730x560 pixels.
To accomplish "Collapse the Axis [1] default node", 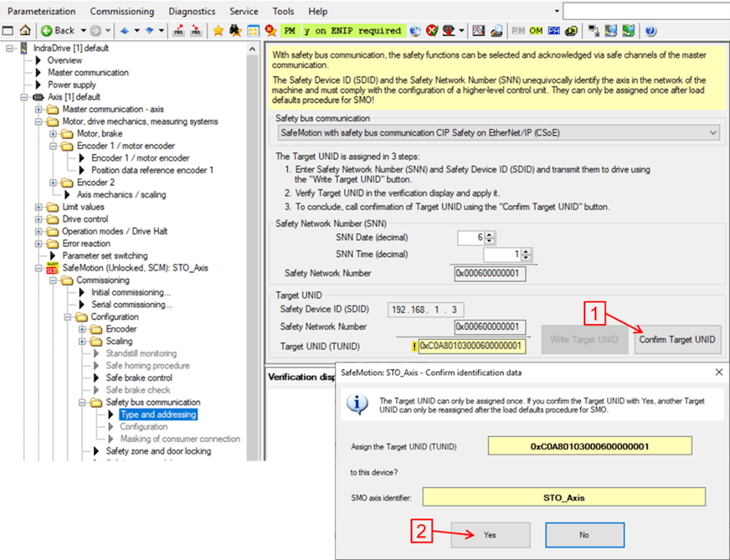I will click(23, 97).
